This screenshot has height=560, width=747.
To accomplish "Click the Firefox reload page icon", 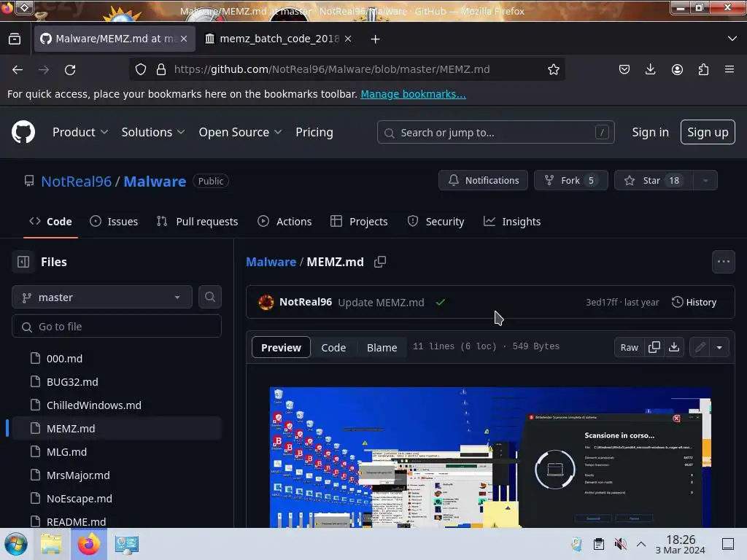I will tap(70, 69).
